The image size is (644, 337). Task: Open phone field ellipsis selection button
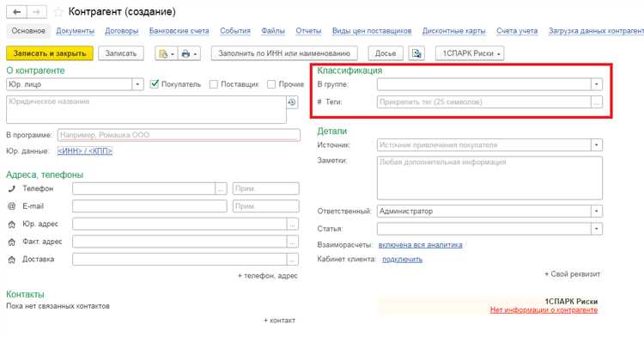221,188
